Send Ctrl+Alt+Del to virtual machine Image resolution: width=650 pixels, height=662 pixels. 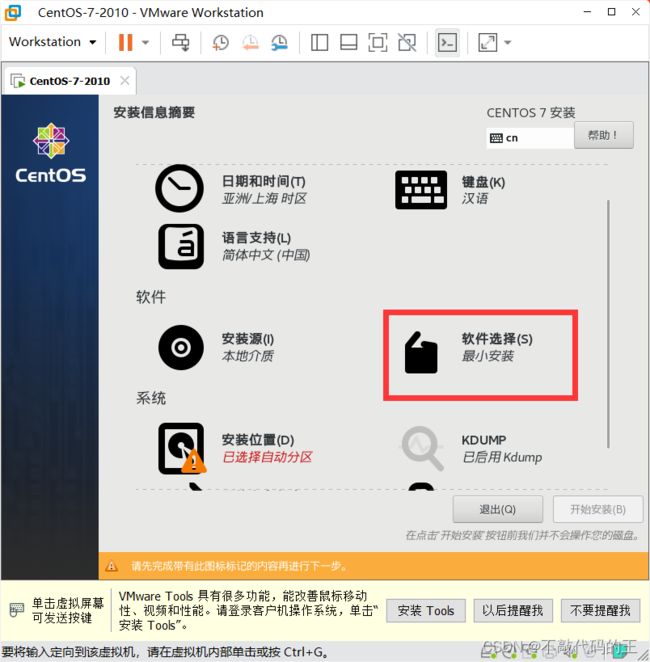(x=181, y=43)
